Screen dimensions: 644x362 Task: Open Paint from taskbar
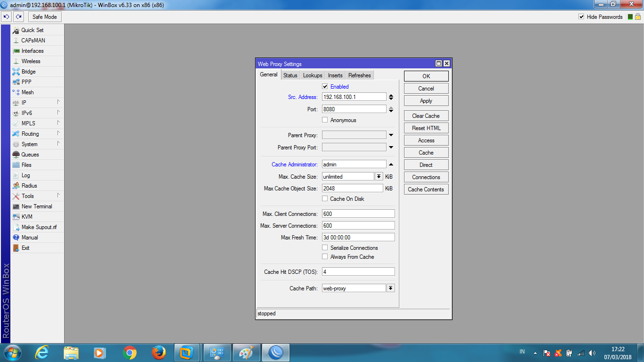(247, 353)
